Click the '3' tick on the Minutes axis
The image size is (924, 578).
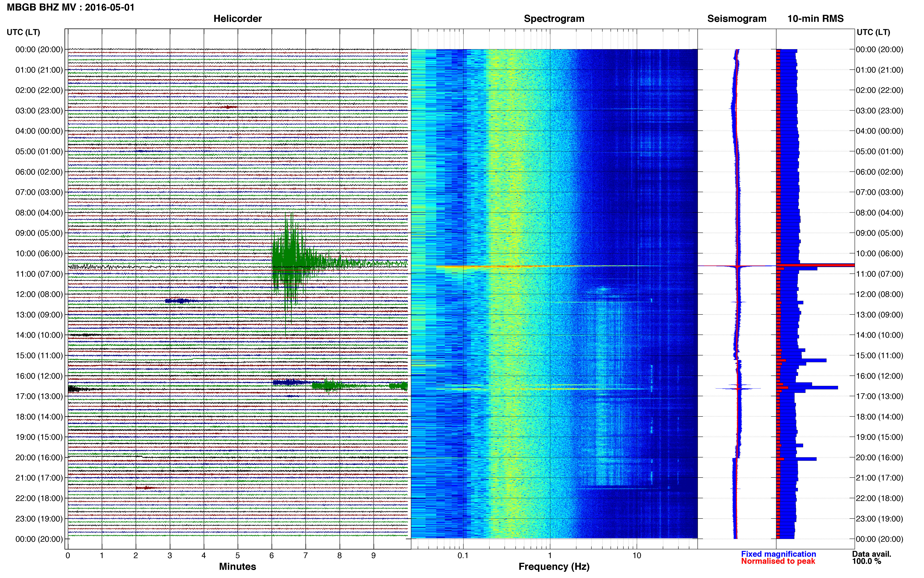click(170, 556)
